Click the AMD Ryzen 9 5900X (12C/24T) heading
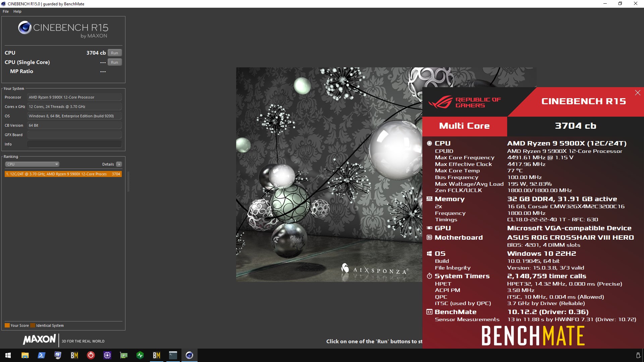644x362 pixels. (x=567, y=143)
